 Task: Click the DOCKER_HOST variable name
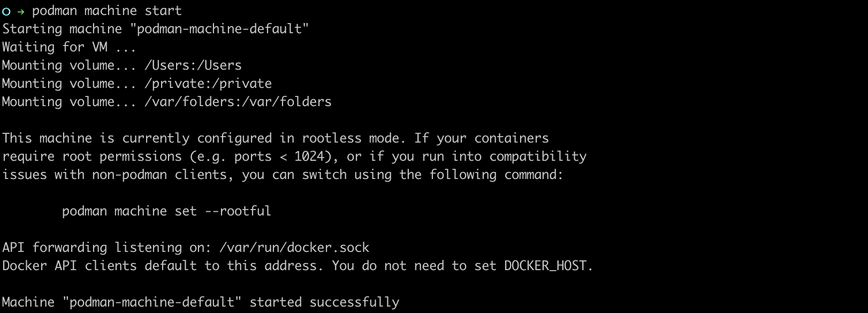click(x=546, y=266)
